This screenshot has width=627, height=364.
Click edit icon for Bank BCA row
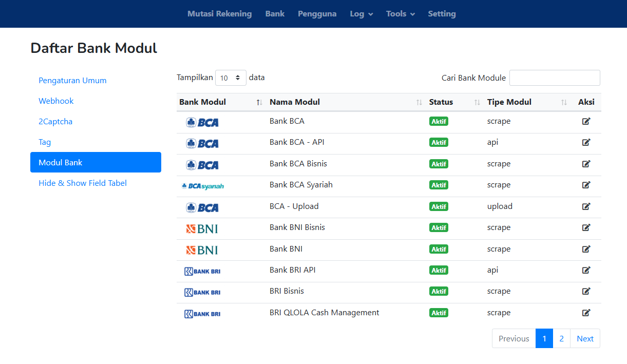tap(586, 121)
